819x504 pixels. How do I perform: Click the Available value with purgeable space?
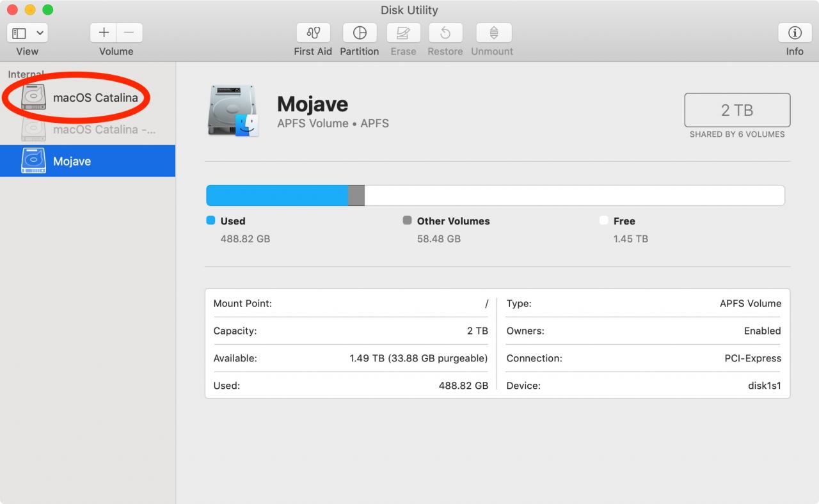[418, 358]
